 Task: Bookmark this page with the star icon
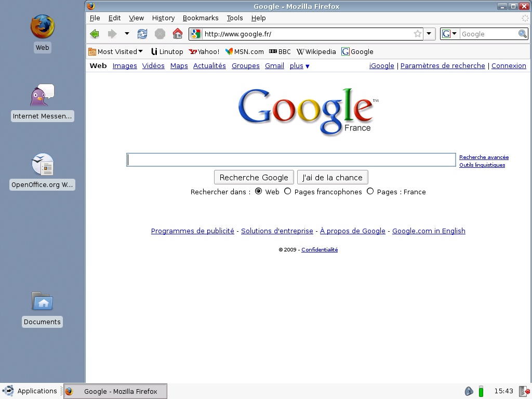coord(417,34)
